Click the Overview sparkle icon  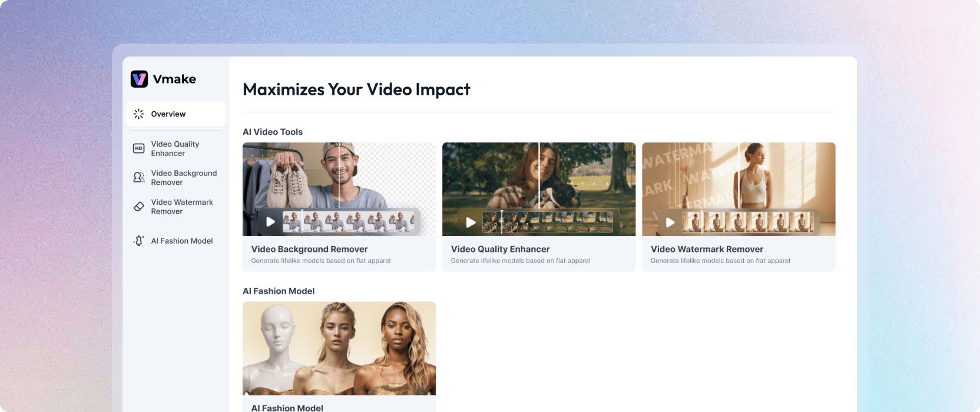(x=139, y=114)
